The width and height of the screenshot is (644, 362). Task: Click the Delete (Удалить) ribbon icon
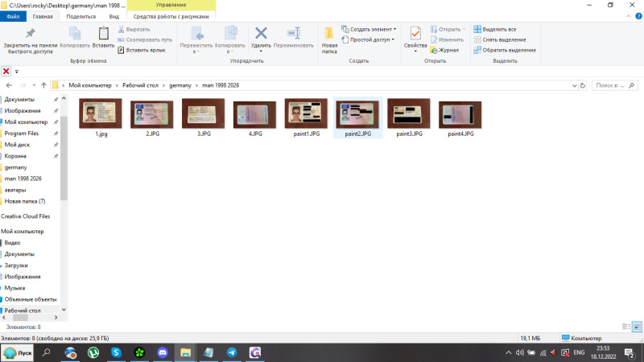(x=261, y=34)
